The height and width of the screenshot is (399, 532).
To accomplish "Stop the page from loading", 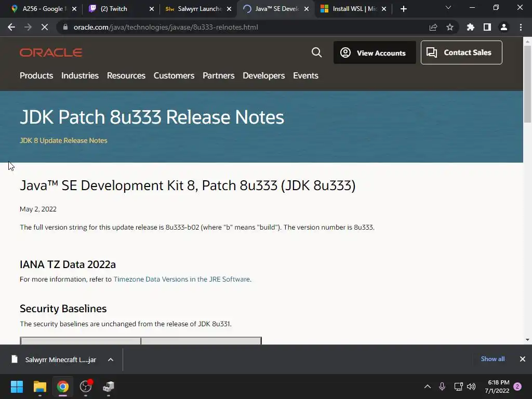I will (45, 27).
